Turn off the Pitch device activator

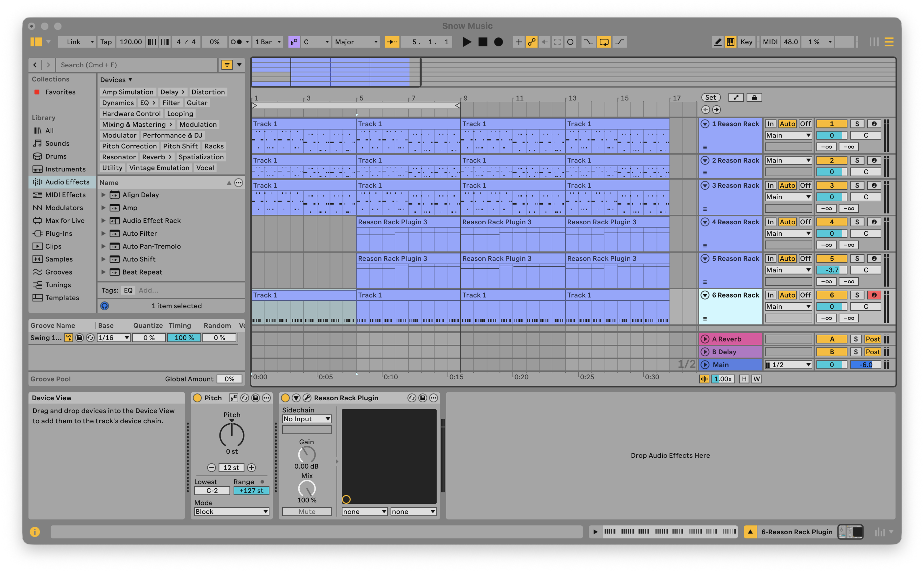tap(197, 398)
